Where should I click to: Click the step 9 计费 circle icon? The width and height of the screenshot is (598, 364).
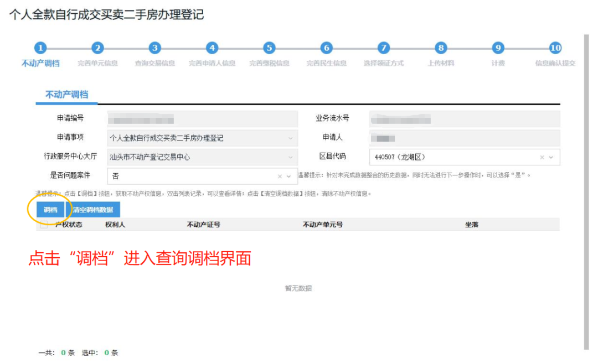click(497, 48)
